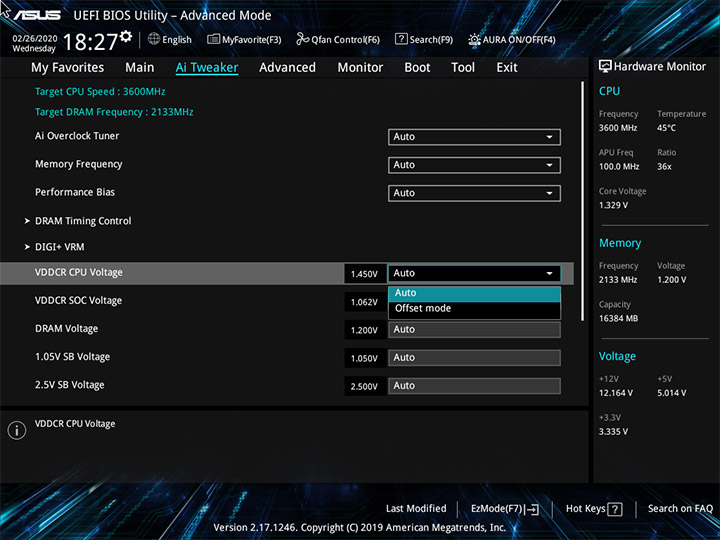Viewport: 720px width, 540px height.
Task: Click Last Modified in the footer
Action: point(416,508)
